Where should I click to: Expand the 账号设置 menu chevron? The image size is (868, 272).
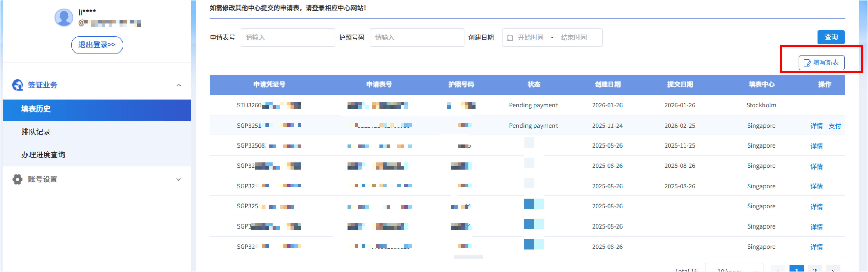pos(178,180)
